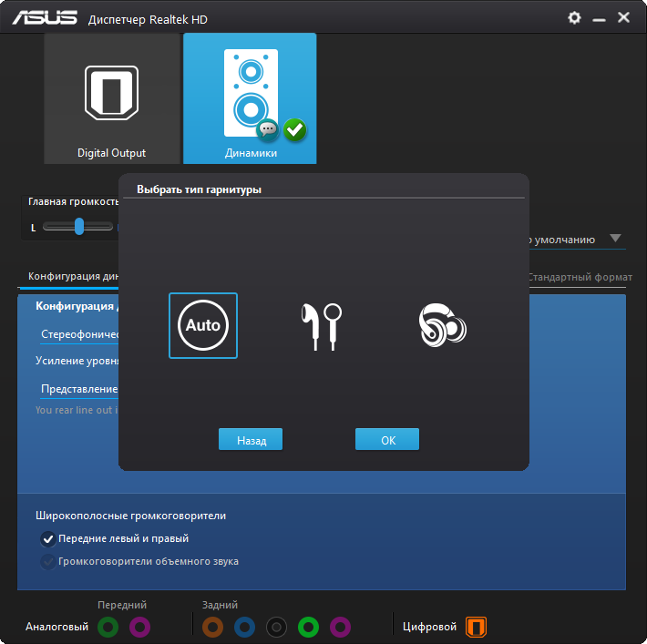Image resolution: width=647 pixels, height=644 pixels.
Task: Click the green checkmark default device badge
Action: 294,129
